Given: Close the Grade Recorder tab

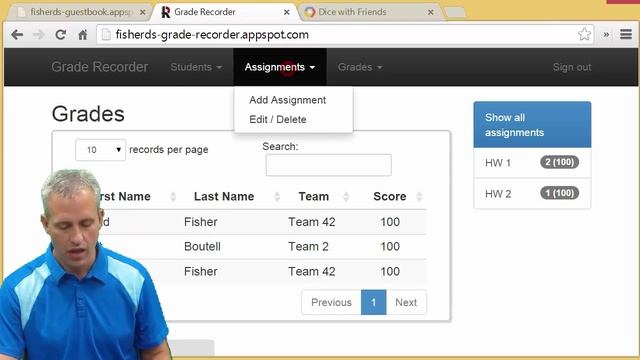Looking at the screenshot, I should 287,12.
